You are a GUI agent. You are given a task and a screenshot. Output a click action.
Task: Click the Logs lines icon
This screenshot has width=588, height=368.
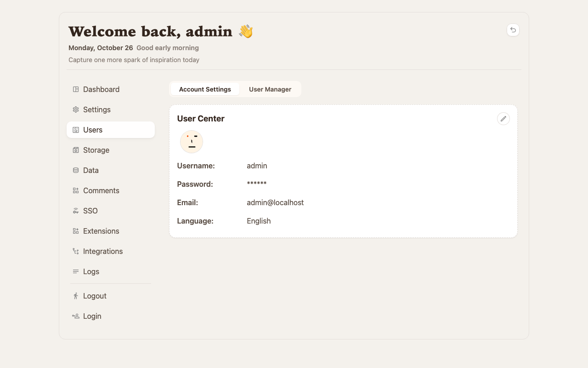(76, 271)
